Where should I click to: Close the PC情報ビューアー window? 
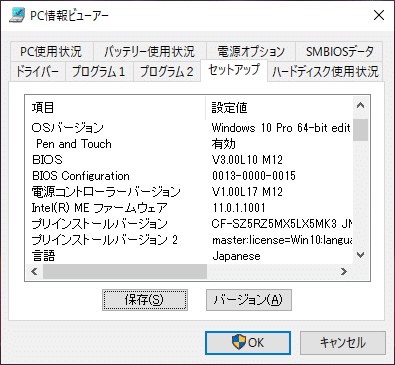(379, 15)
